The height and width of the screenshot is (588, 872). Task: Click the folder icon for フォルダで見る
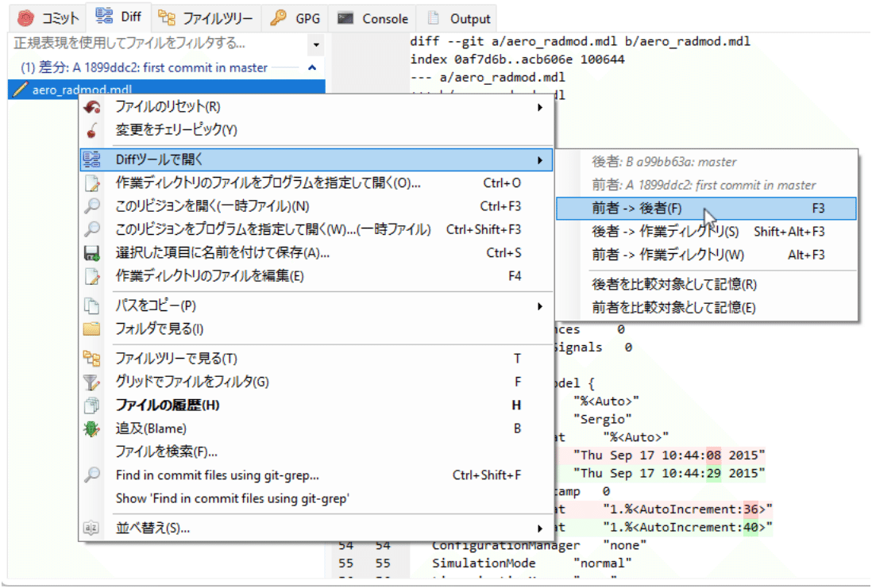click(92, 329)
